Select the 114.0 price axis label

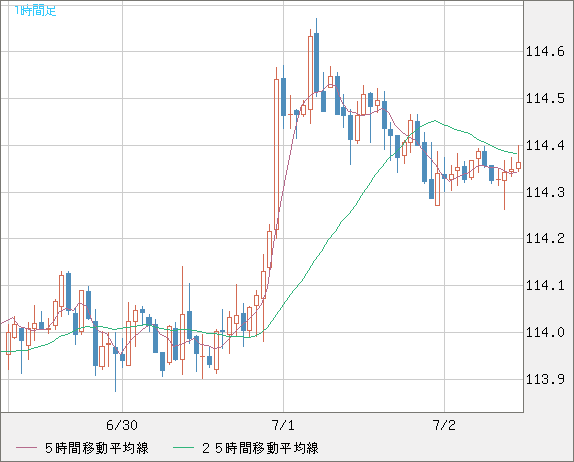point(545,332)
